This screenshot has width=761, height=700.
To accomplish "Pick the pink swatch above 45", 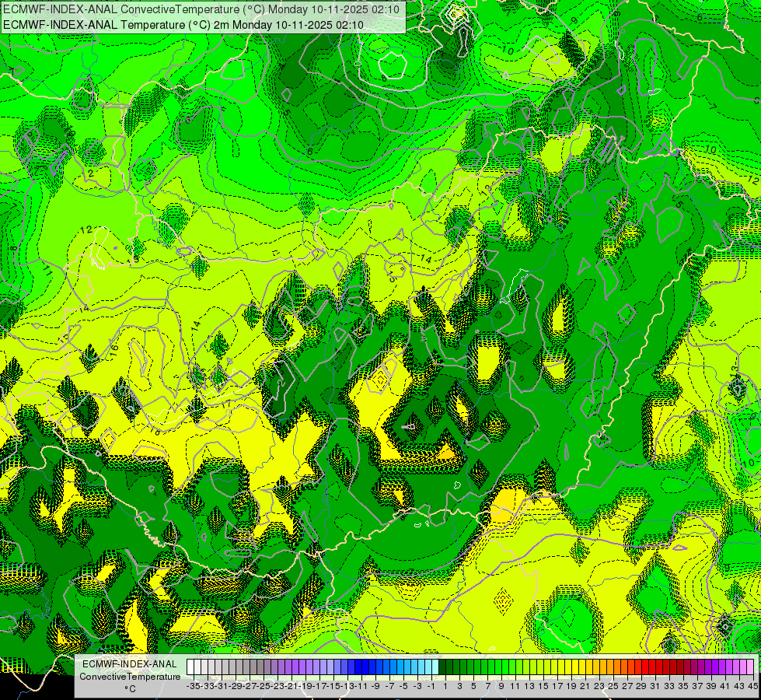I will [x=750, y=667].
